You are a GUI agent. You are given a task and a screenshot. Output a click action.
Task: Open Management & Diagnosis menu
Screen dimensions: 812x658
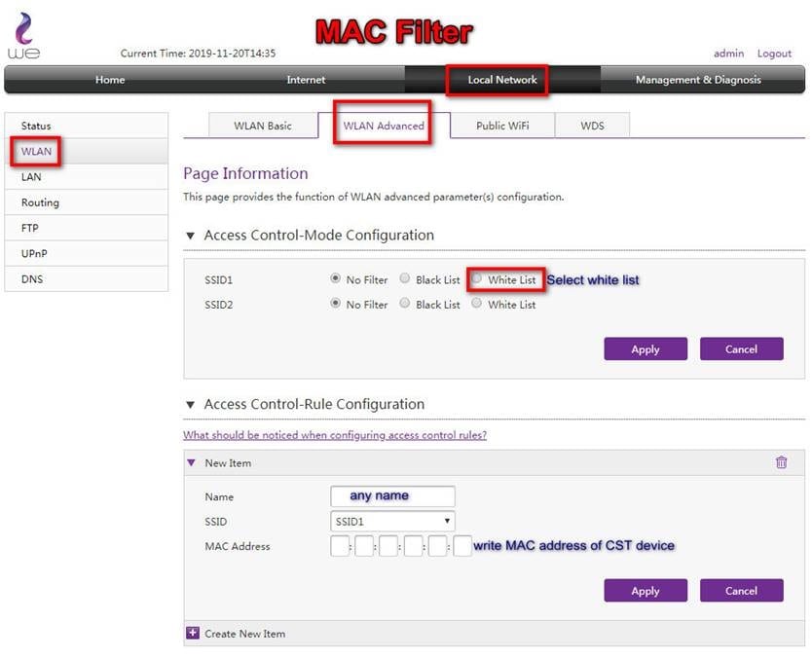tap(697, 80)
